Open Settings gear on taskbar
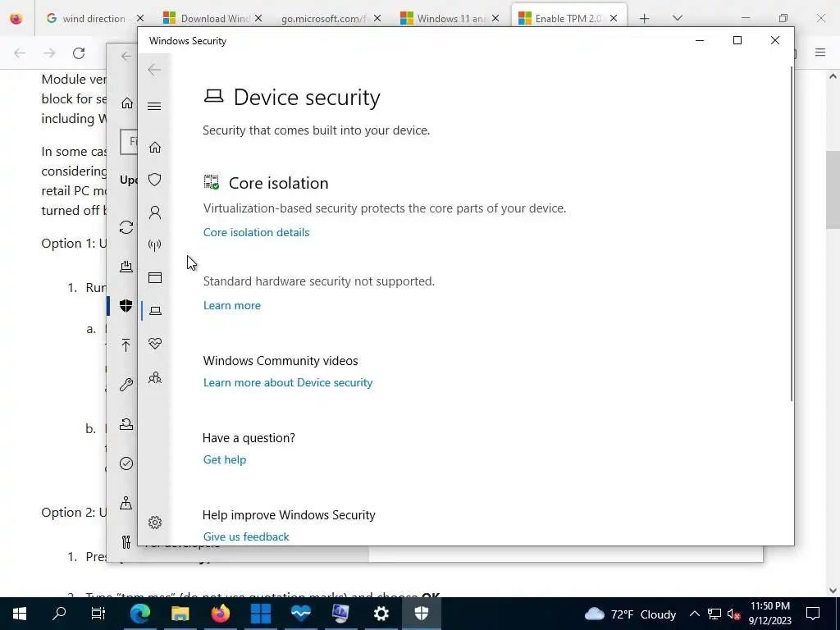This screenshot has width=840, height=630. [381, 614]
